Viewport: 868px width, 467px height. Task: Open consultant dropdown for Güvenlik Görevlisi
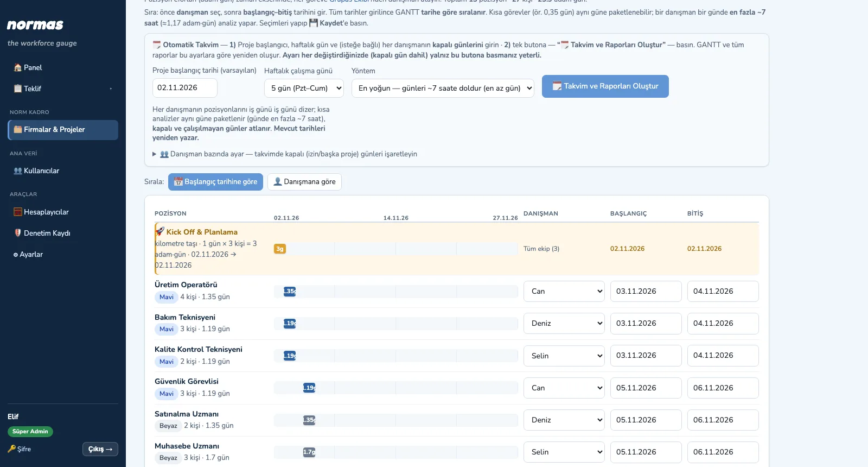[564, 388]
